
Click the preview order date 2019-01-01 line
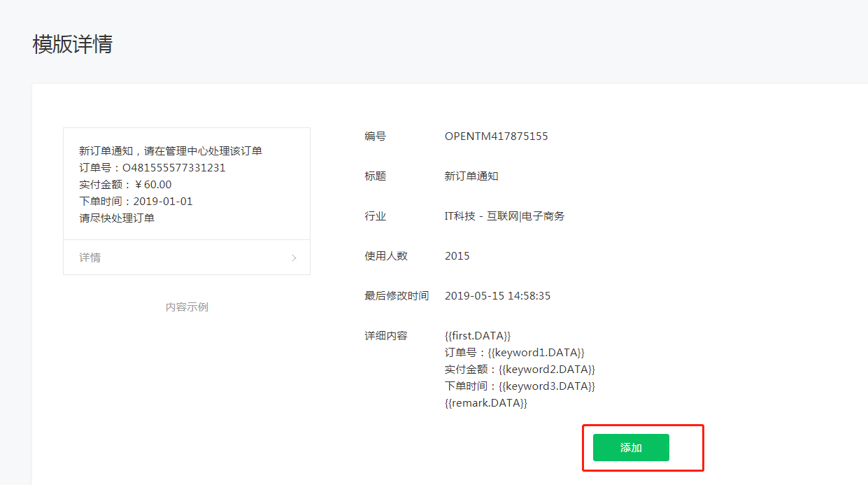point(136,202)
